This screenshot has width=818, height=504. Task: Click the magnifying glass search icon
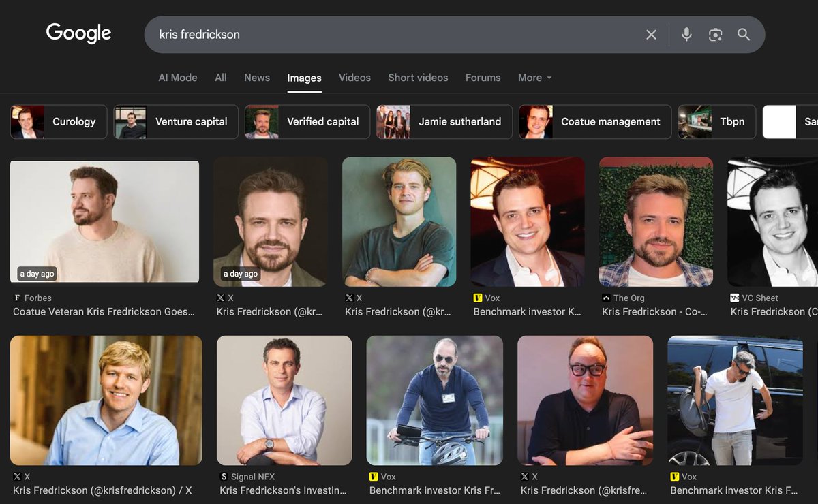pyautogui.click(x=744, y=35)
